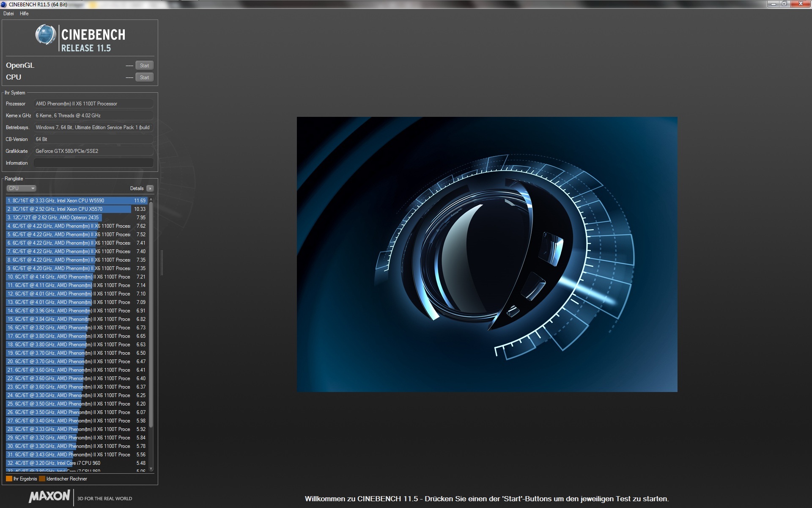Click the MAXON logo at bottom
Screen dimensions: 812x508
pos(49,496)
